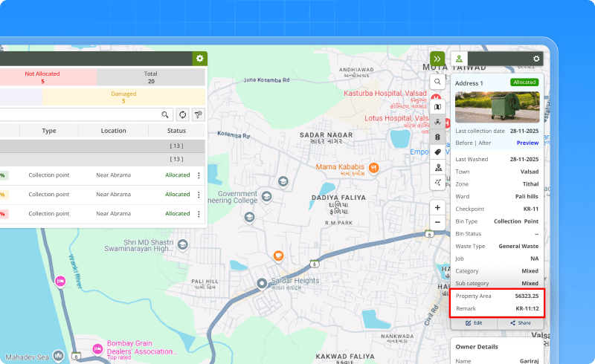Image resolution: width=595 pixels, height=364 pixels.
Task: Click the map search magnifier tool
Action: click(x=438, y=81)
